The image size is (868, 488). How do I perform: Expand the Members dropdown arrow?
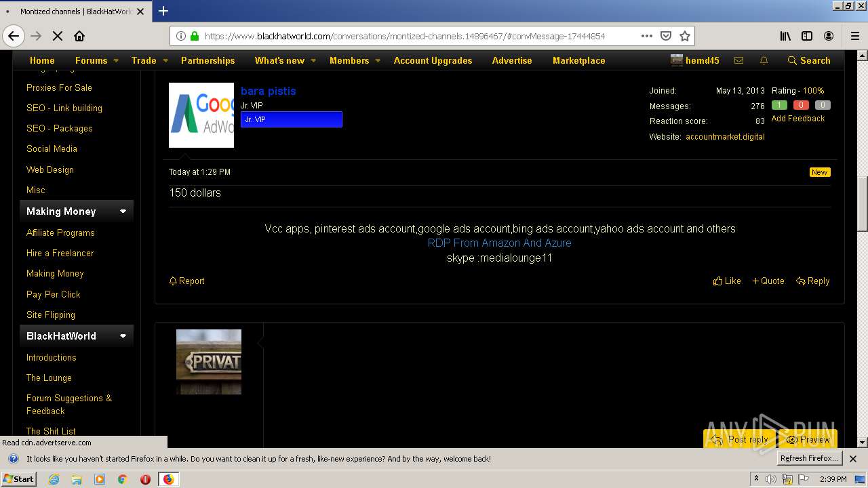click(378, 60)
